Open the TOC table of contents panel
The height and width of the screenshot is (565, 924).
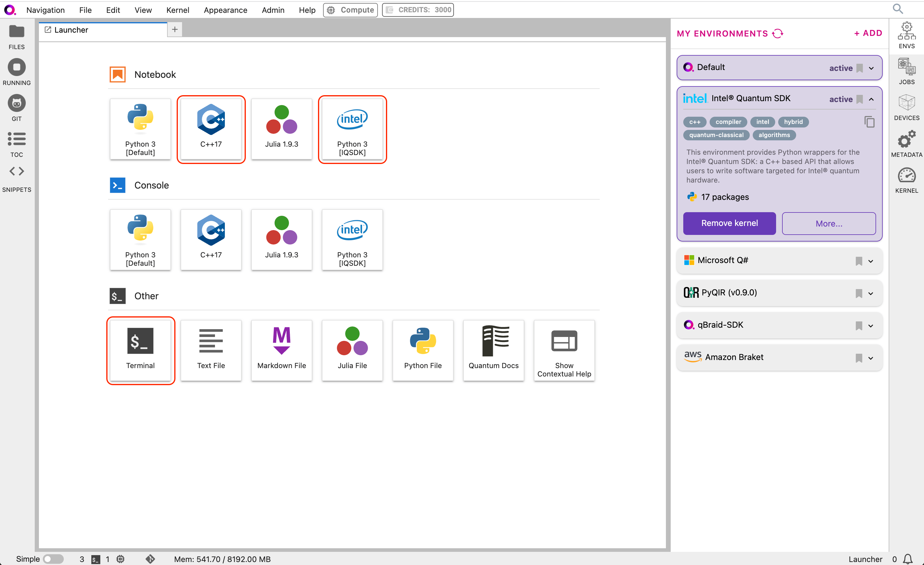click(16, 144)
